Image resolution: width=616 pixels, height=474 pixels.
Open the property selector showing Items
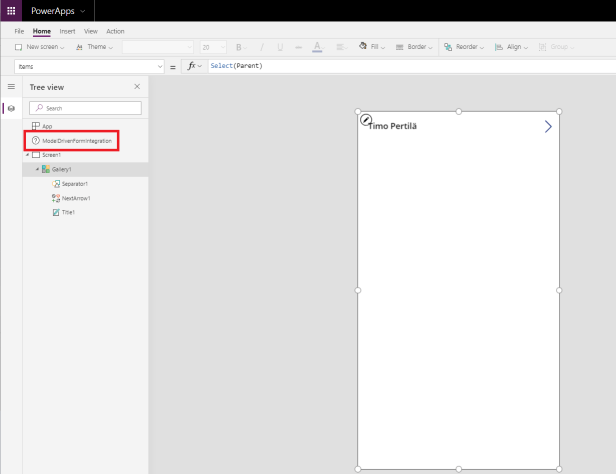pyautogui.click(x=89, y=66)
